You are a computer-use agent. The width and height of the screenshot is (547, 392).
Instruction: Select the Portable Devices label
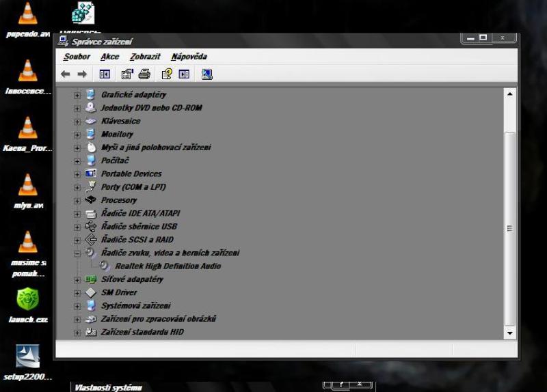pyautogui.click(x=131, y=173)
